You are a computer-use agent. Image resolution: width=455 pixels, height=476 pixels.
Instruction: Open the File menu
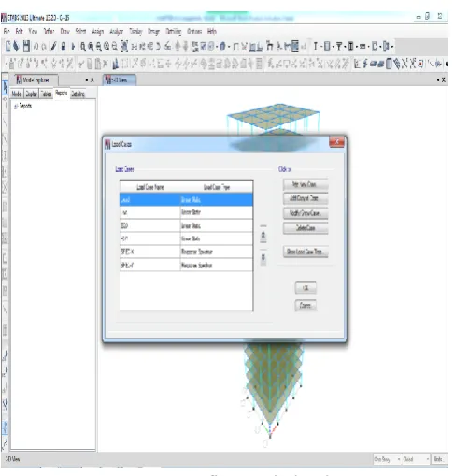click(x=7, y=31)
